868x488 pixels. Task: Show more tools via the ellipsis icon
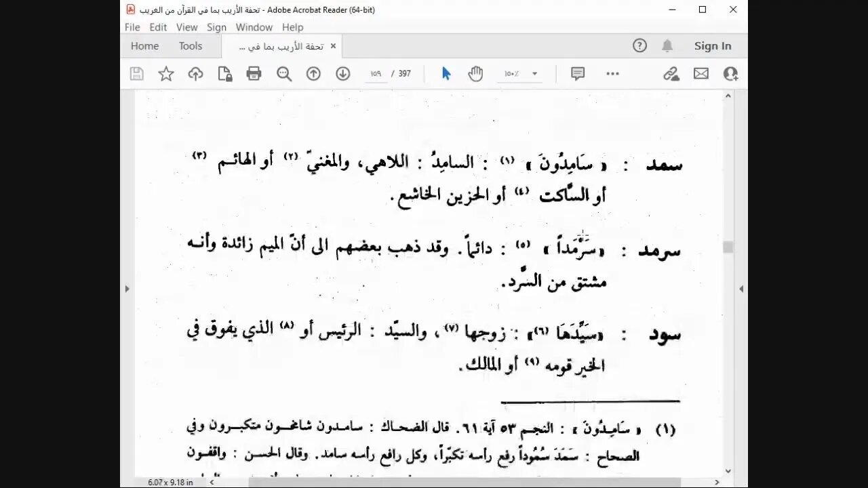(x=613, y=74)
